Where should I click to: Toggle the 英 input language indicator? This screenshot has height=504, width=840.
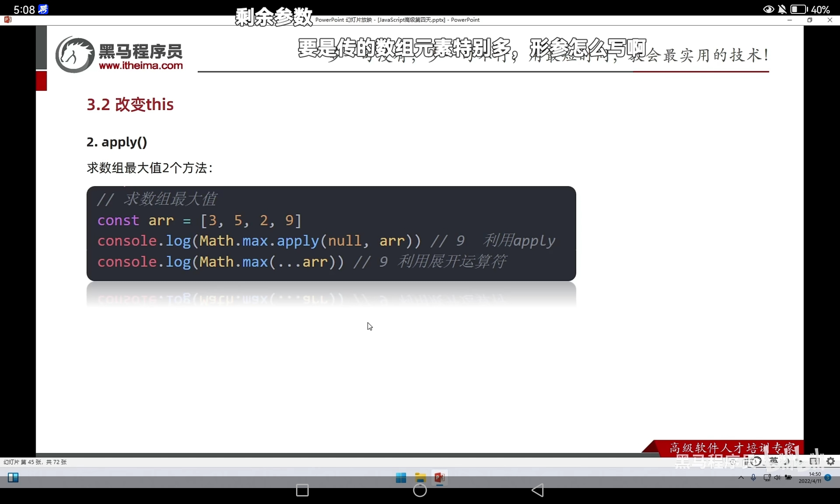[x=774, y=461]
